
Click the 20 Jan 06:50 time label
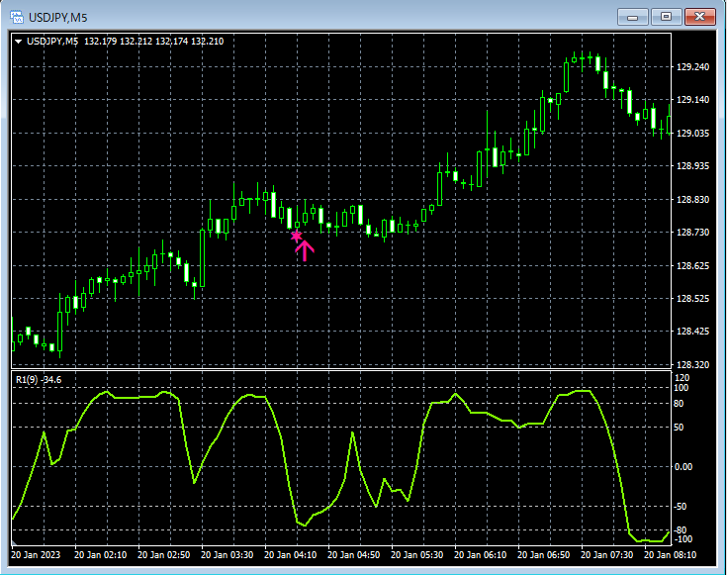coord(544,554)
